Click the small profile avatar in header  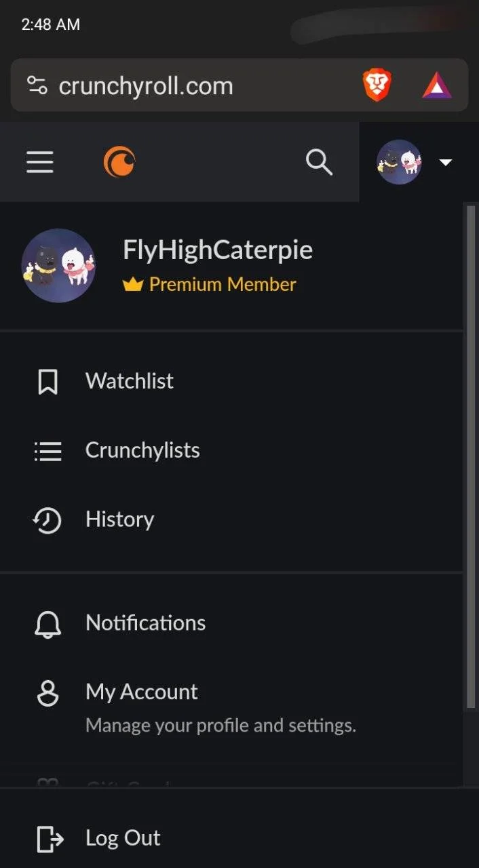tap(399, 162)
